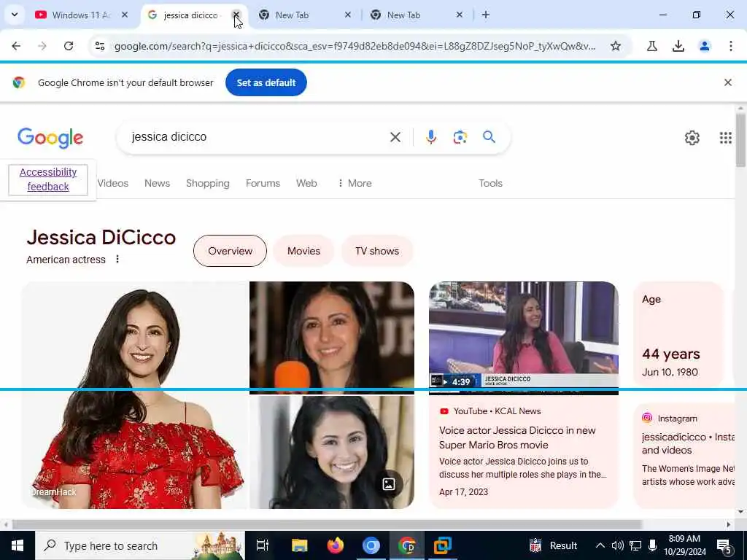Open the Chrome downloads icon
Image resolution: width=747 pixels, height=560 pixels.
point(678,46)
